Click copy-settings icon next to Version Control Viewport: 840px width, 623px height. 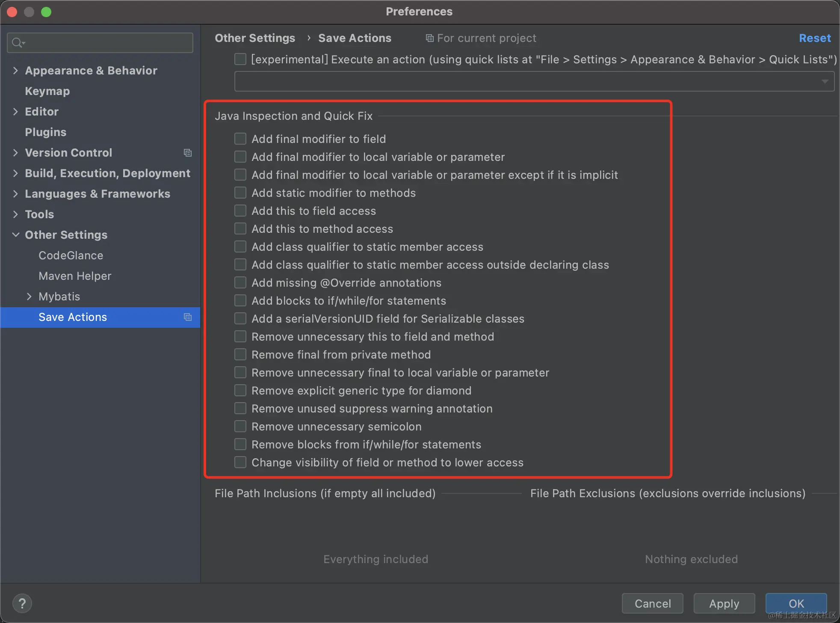188,152
